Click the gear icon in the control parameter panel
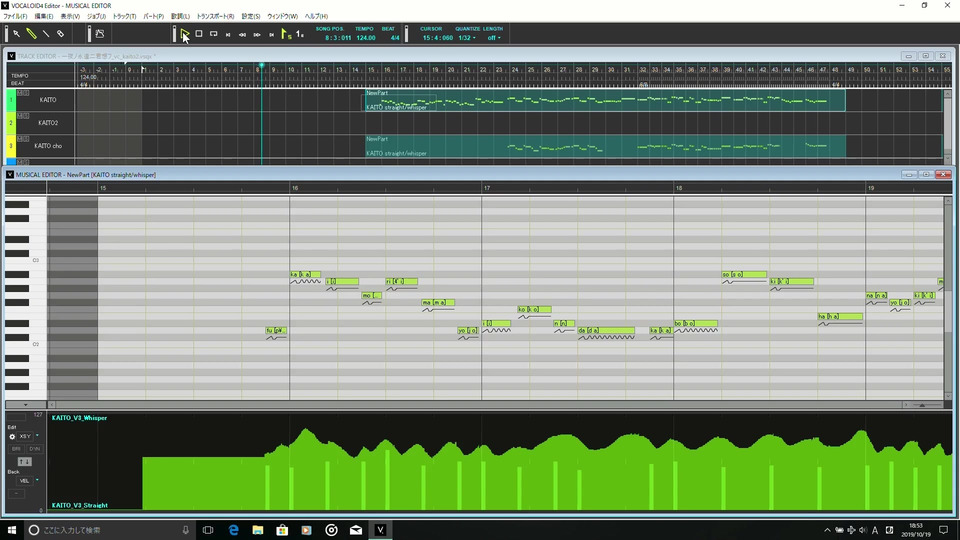This screenshot has height=540, width=960. tap(12, 437)
